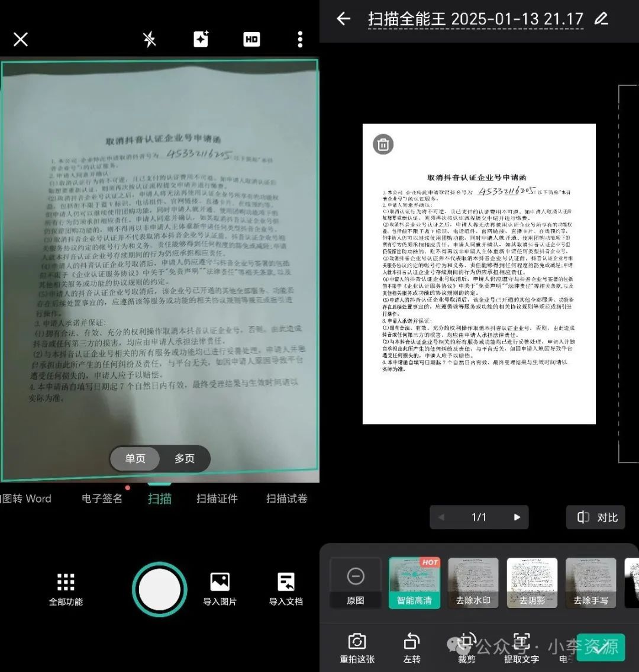Open the 裁剪 crop tool
Image resolution: width=639 pixels, height=672 pixels.
(466, 648)
